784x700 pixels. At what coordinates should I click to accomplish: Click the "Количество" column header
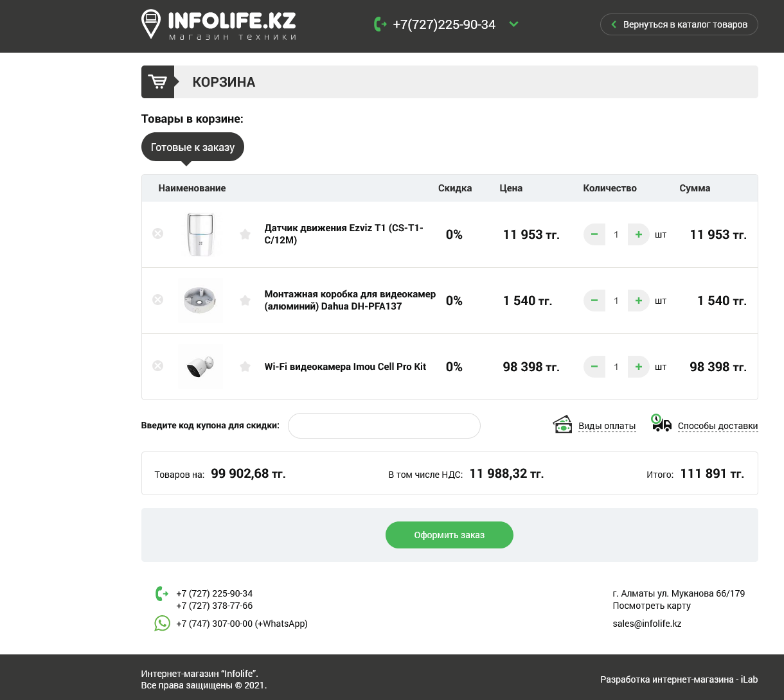pos(610,188)
